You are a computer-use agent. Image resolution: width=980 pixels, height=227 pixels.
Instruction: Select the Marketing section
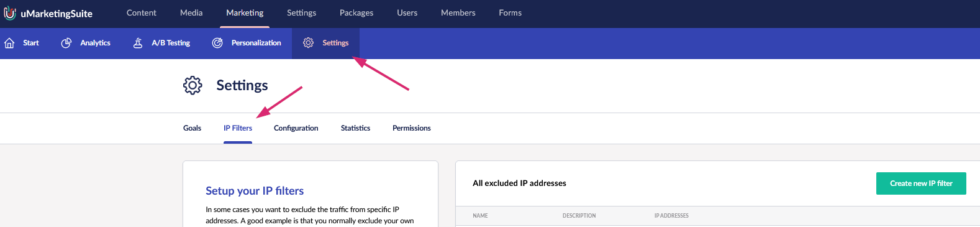click(x=245, y=13)
